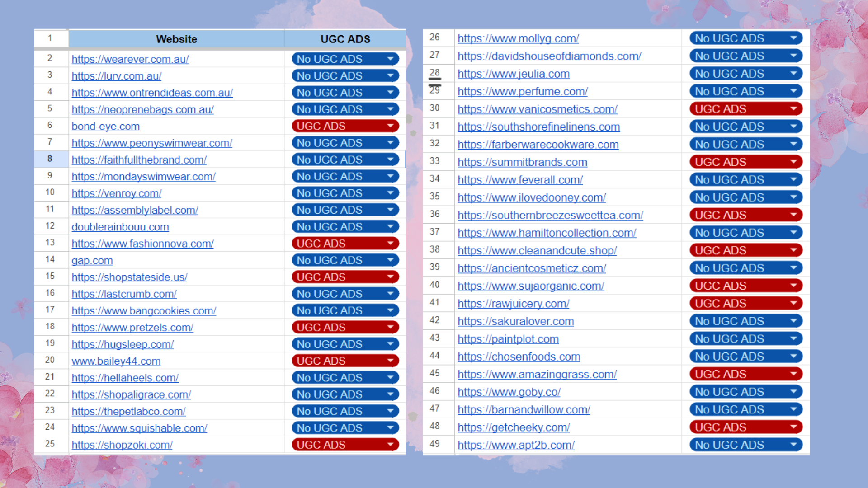868x488 pixels.
Task: Expand dropdown arrow for mollyg.com row
Action: (793, 38)
